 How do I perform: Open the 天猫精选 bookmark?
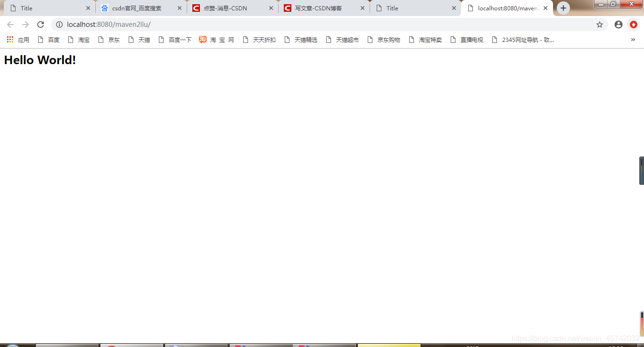tap(301, 40)
